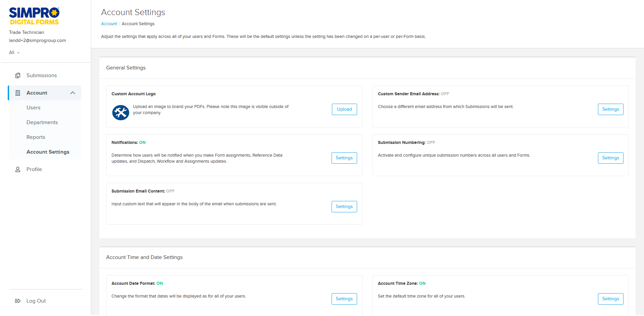Screen dimensions: 644x316
Task: Select Account Settings sidebar item
Action: click(48, 152)
